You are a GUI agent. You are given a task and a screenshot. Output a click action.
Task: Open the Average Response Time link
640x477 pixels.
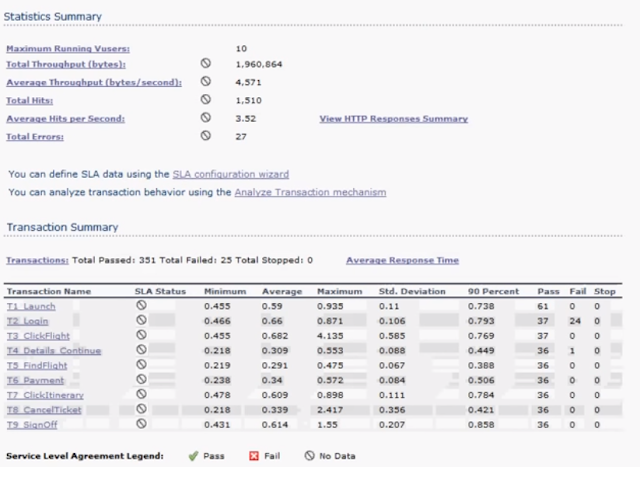[x=402, y=260]
